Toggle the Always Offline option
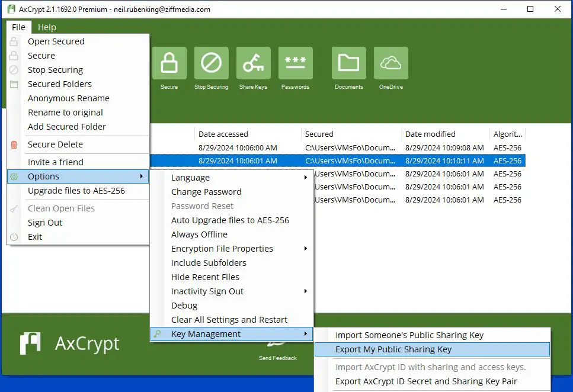The image size is (573, 392). [232, 234]
